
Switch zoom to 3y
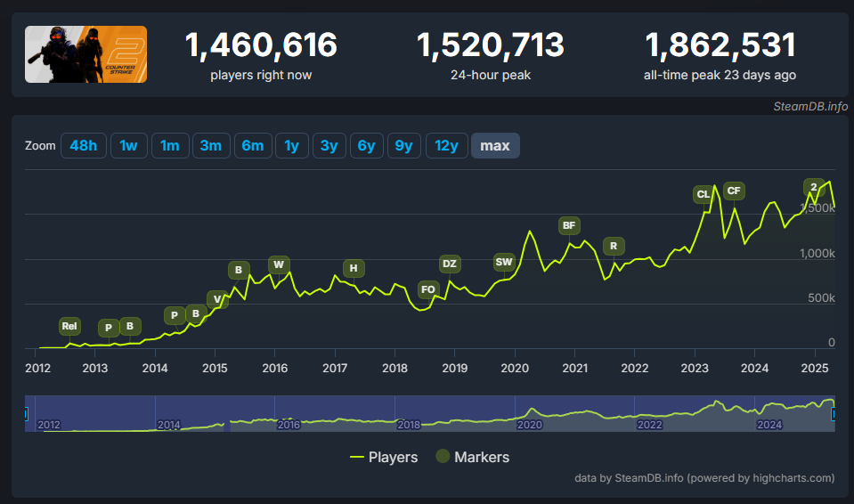click(x=329, y=145)
